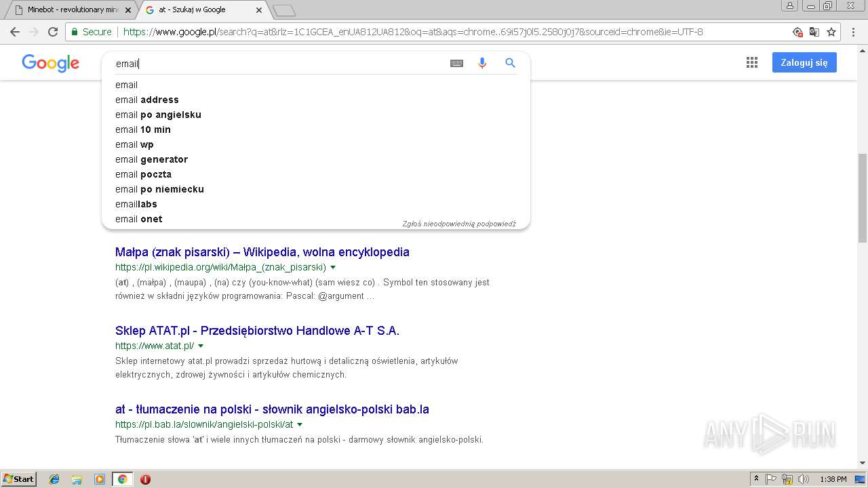Click the Show desktop button
Screen dimensions: 868x488
861,479
